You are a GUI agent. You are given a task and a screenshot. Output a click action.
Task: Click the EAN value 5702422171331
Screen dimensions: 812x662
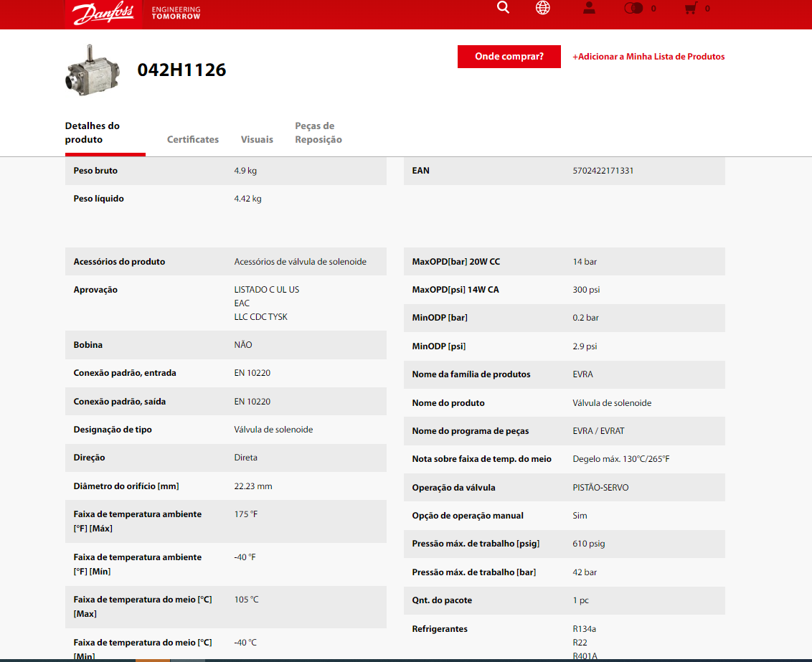point(603,171)
